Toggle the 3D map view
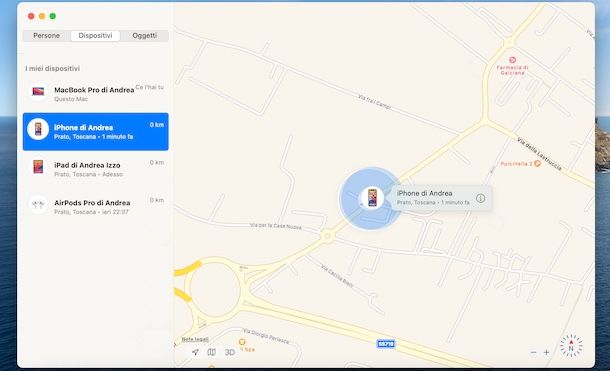The image size is (610, 371). pyautogui.click(x=230, y=352)
